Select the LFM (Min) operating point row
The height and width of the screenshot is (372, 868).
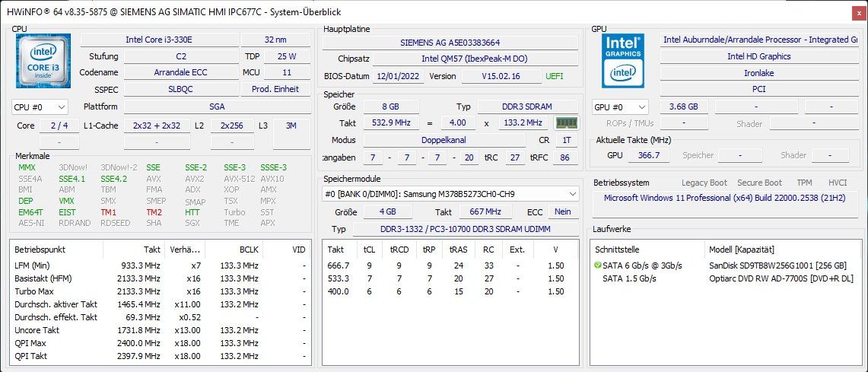(160, 265)
